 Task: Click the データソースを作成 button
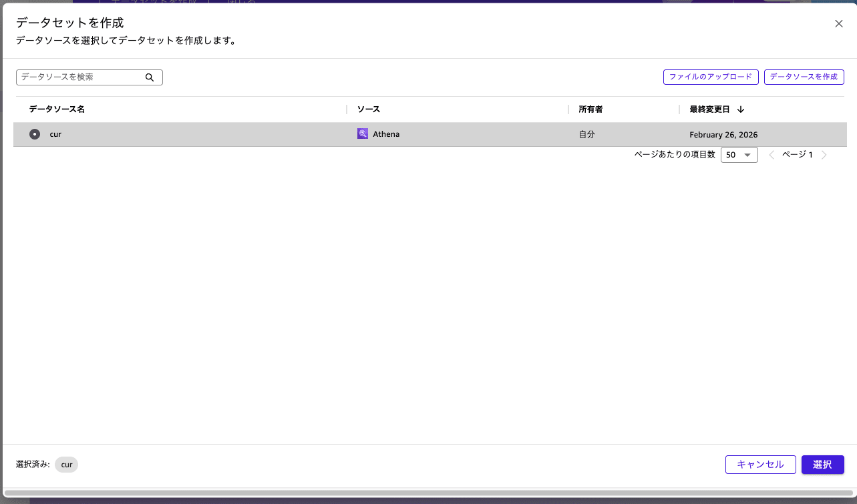pyautogui.click(x=804, y=77)
